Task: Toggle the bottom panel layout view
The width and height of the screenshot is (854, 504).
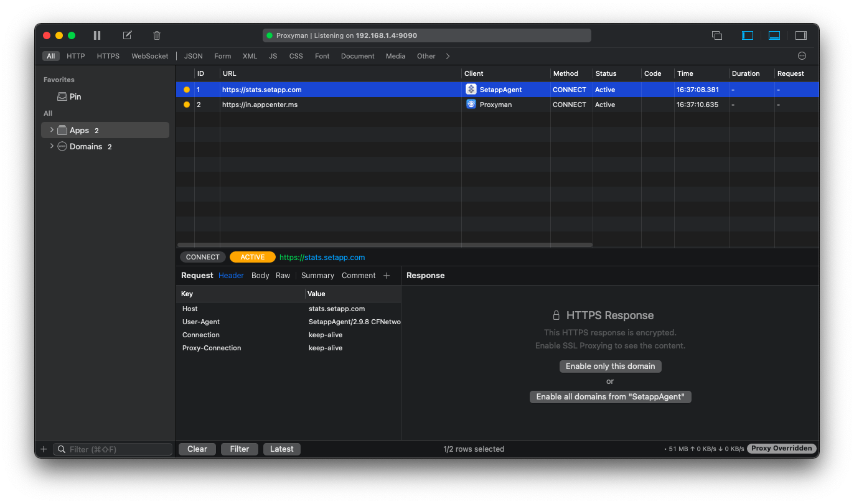Action: point(774,35)
